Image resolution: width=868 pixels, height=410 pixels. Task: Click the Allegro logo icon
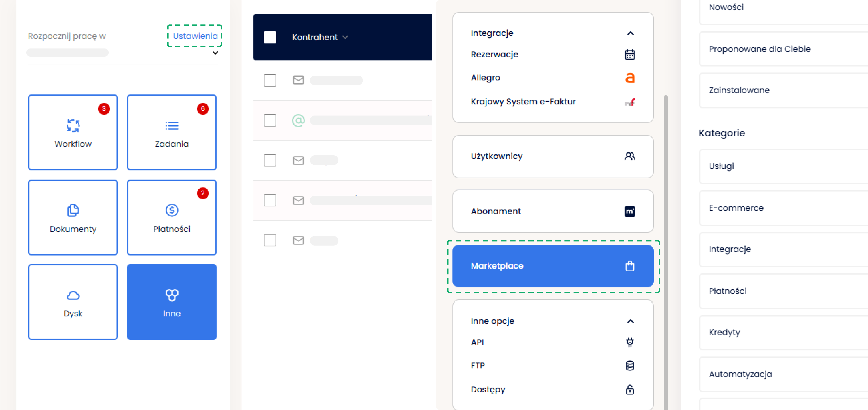coord(629,78)
